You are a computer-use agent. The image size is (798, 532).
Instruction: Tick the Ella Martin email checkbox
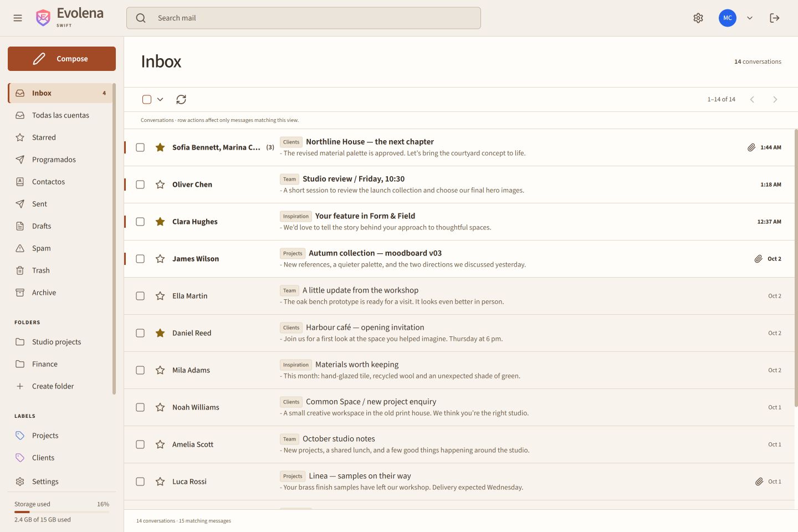tap(140, 296)
